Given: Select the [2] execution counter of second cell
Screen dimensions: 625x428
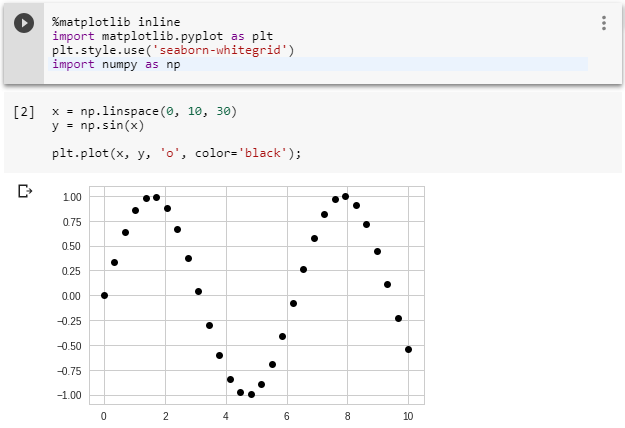Looking at the screenshot, I should 24,112.
